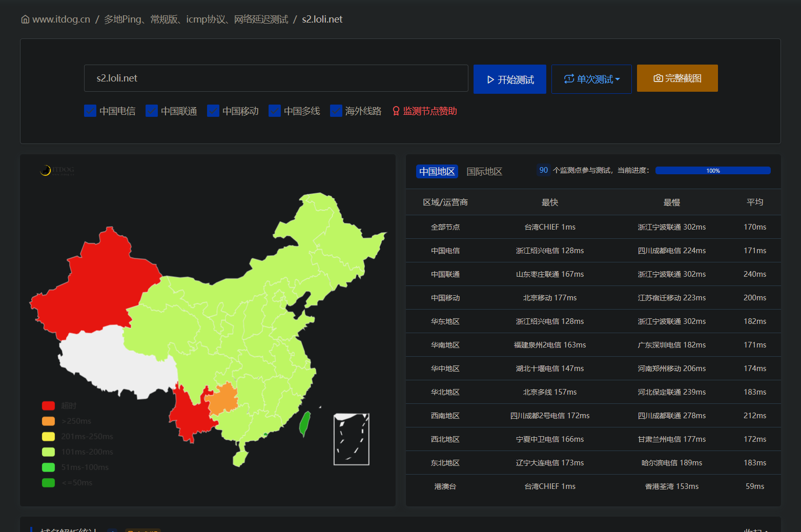
Task: Click the South China Sea inset map
Action: [x=352, y=439]
